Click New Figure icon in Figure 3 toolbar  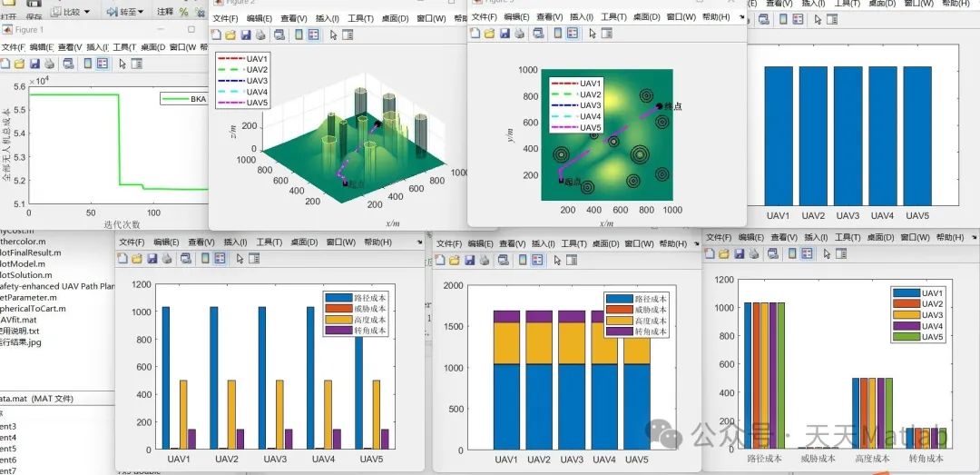[475, 34]
